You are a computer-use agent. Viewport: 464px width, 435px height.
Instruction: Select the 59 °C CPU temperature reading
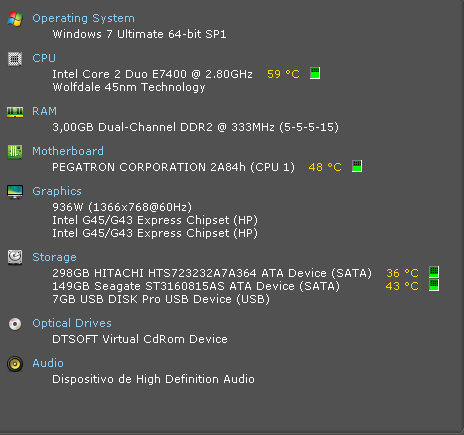(x=283, y=74)
